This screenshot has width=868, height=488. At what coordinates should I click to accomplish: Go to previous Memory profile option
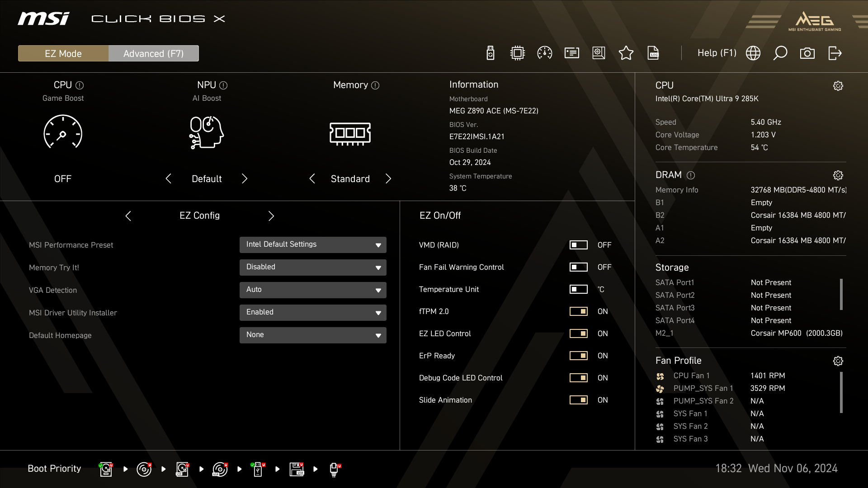312,179
